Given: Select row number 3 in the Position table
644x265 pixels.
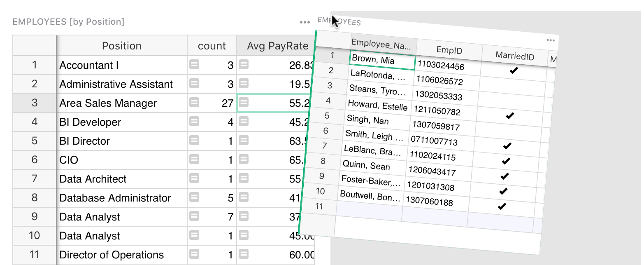Looking at the screenshot, I should 35,103.
